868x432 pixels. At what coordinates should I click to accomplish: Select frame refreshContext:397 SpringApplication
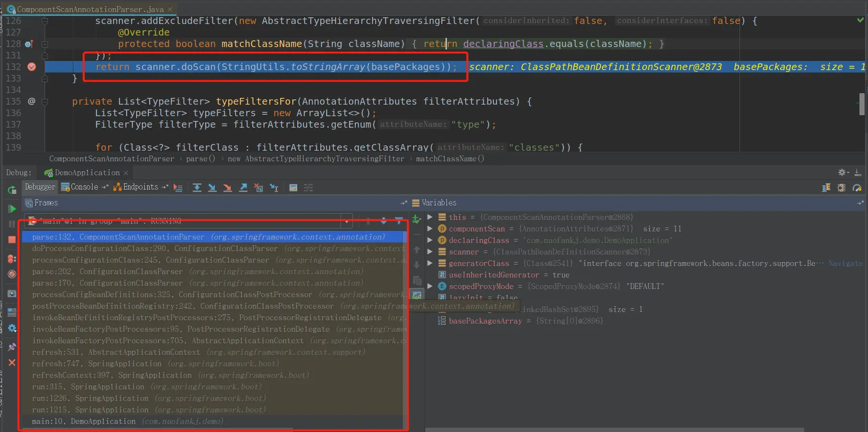pos(214,375)
